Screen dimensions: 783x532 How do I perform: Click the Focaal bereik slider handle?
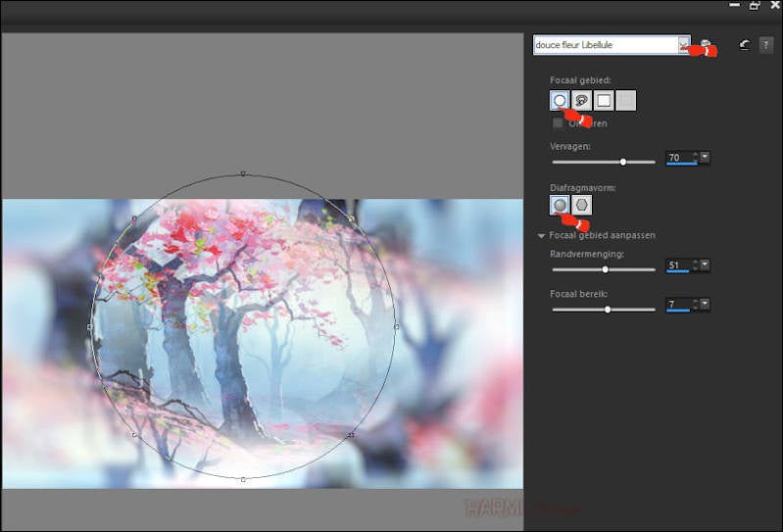tap(608, 309)
